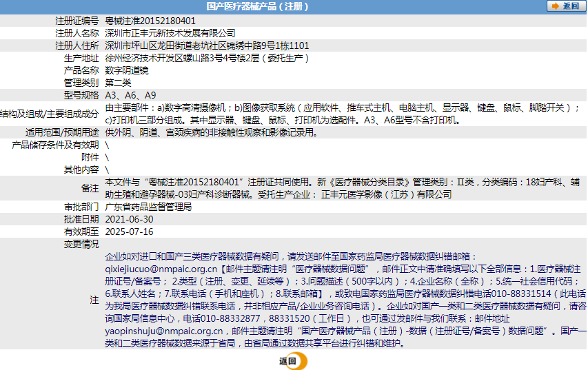Click the 返回 button in the header
The width and height of the screenshot is (588, 370).
565,6
